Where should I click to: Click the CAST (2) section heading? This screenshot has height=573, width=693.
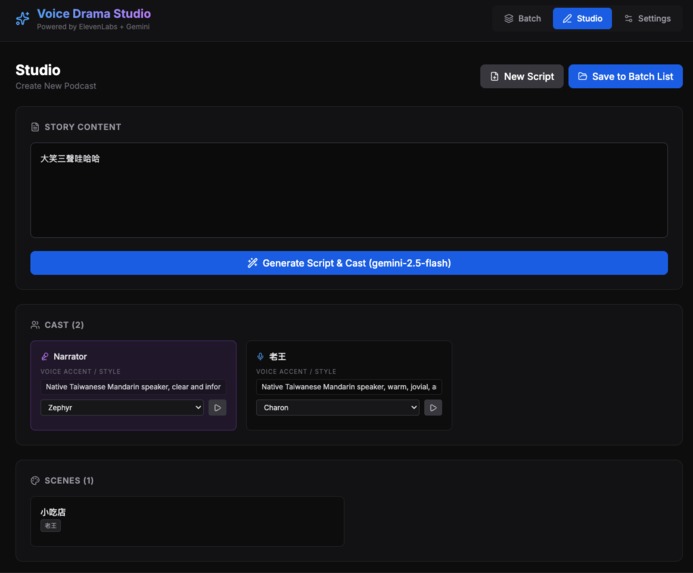(x=64, y=325)
